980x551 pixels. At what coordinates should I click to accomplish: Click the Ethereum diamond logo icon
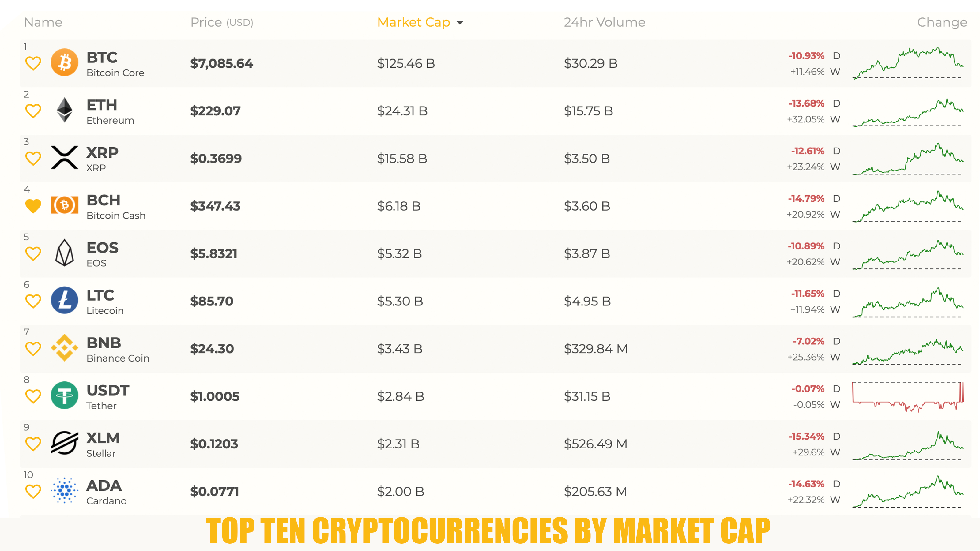pyautogui.click(x=64, y=110)
